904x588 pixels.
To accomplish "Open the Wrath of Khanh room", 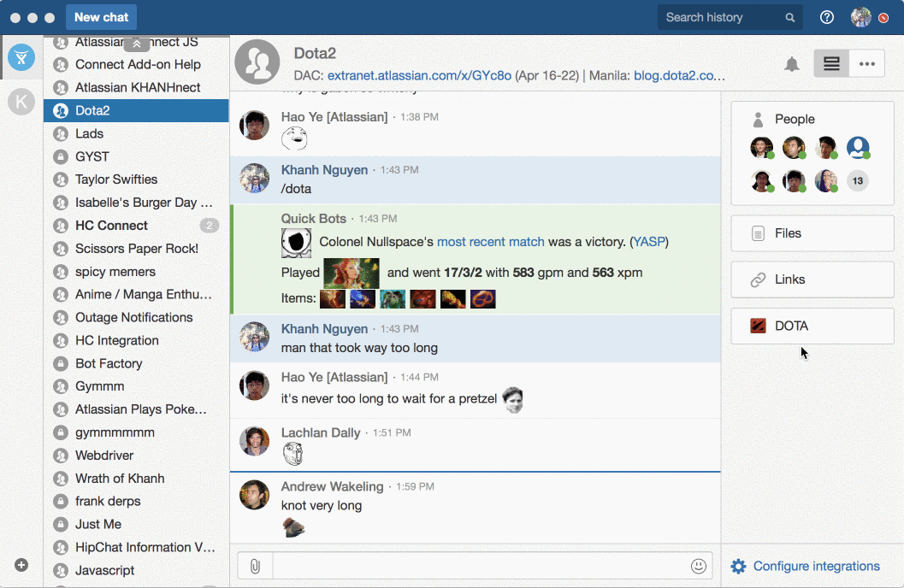I will (x=137, y=479).
